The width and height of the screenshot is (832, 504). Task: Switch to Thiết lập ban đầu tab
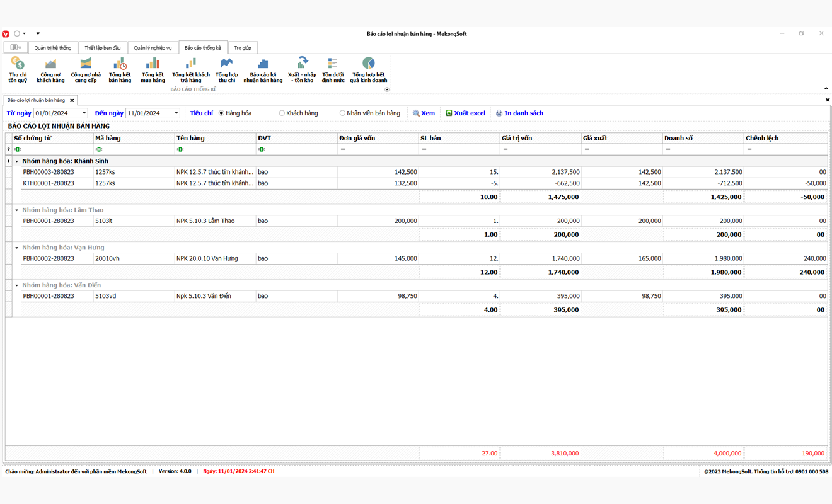[102, 48]
